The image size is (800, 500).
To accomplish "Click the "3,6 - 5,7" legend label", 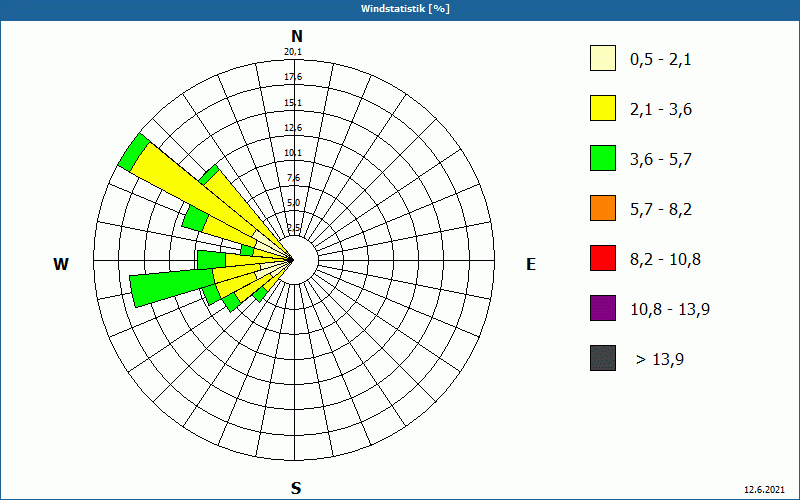I will point(661,160).
